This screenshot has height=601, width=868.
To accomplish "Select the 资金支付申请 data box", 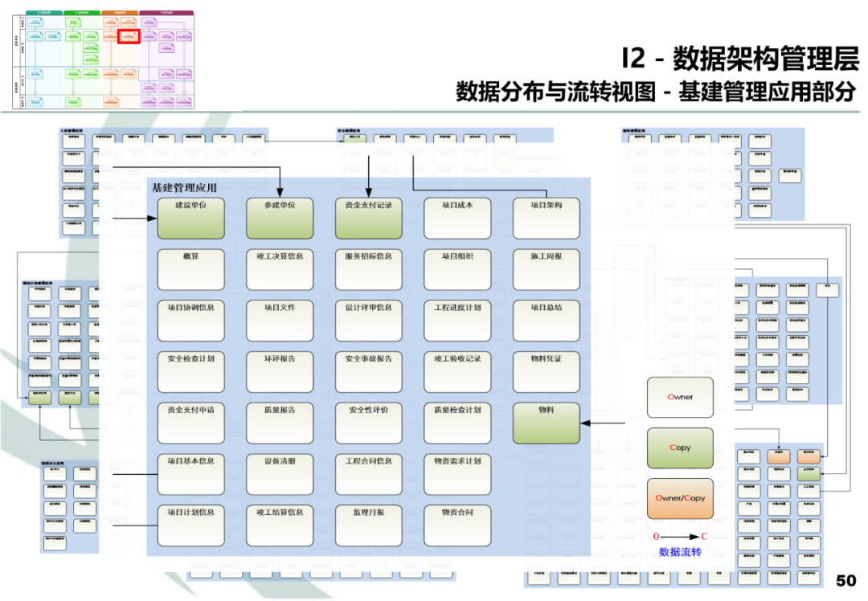I will pos(191,423).
